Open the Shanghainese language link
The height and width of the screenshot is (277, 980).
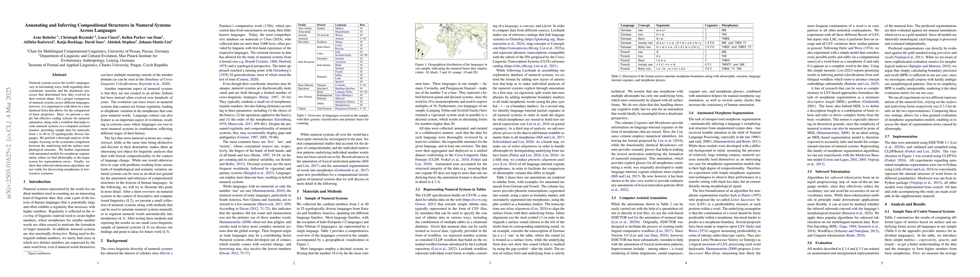[342, 105]
